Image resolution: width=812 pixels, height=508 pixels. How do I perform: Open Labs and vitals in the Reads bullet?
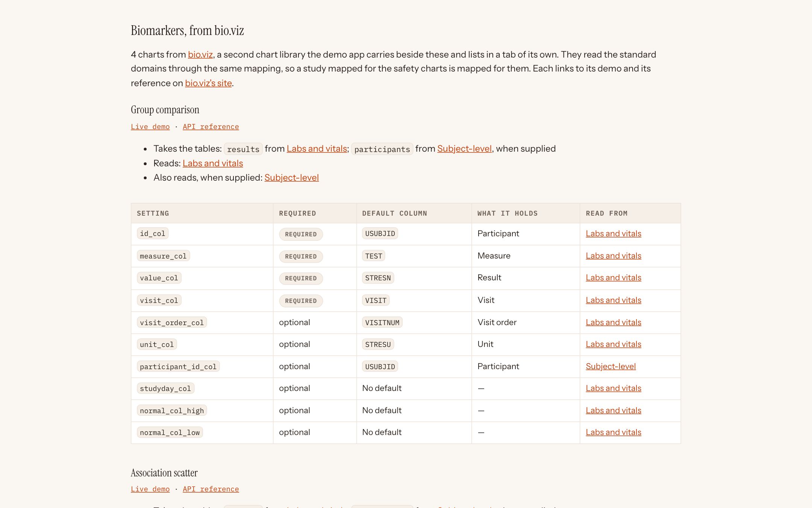tap(213, 163)
